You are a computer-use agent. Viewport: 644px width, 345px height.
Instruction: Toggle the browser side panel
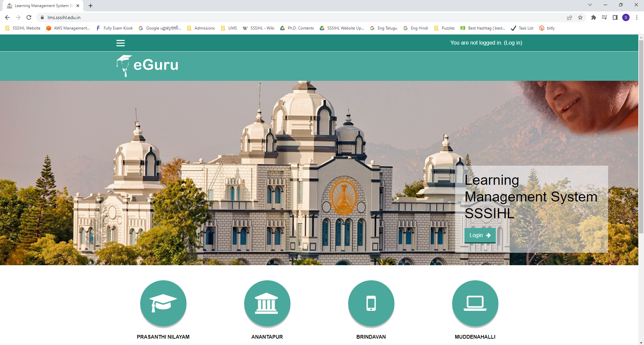(x=615, y=17)
